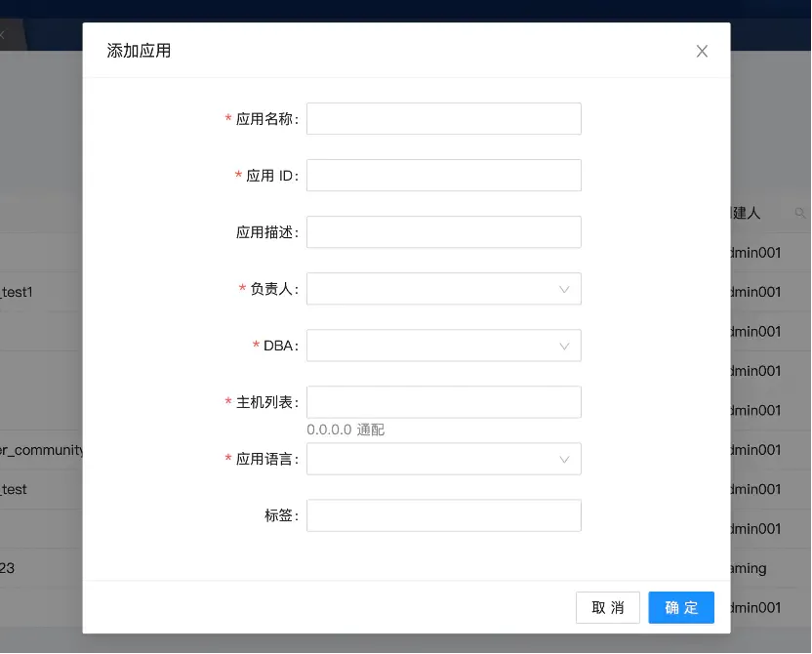Open the 应用语言 dropdown list
Viewport: 812px width, 654px height.
(x=443, y=459)
